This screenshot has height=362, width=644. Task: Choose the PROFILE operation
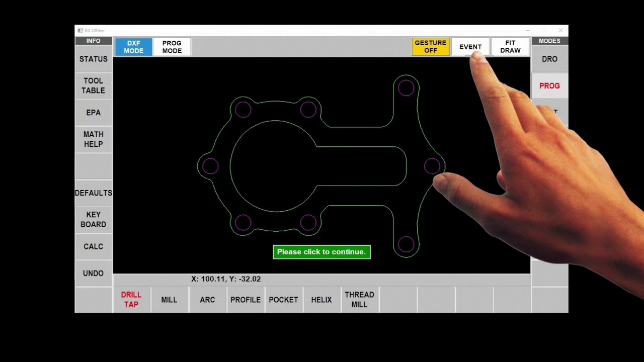tap(246, 300)
